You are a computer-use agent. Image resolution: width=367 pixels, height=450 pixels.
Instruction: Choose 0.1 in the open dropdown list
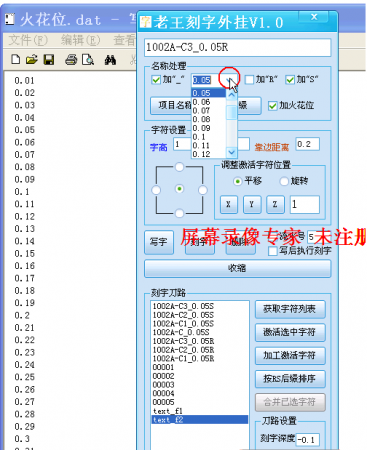coord(209,137)
